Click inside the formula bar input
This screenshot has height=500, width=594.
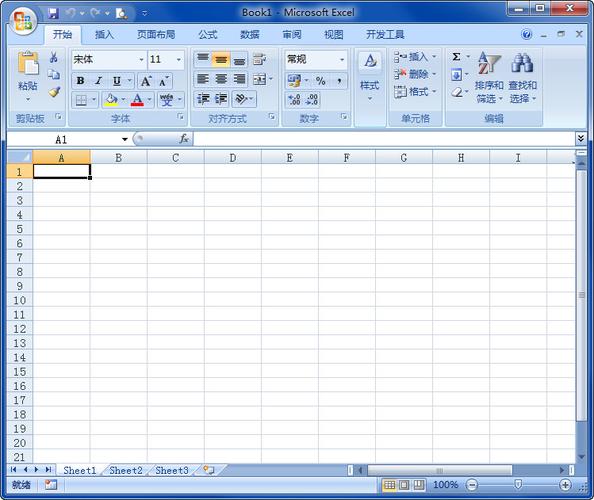tap(384, 139)
